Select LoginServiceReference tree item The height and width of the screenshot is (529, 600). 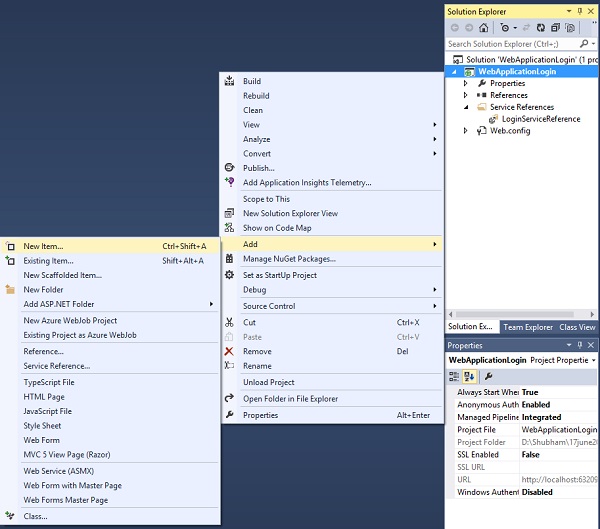541,119
